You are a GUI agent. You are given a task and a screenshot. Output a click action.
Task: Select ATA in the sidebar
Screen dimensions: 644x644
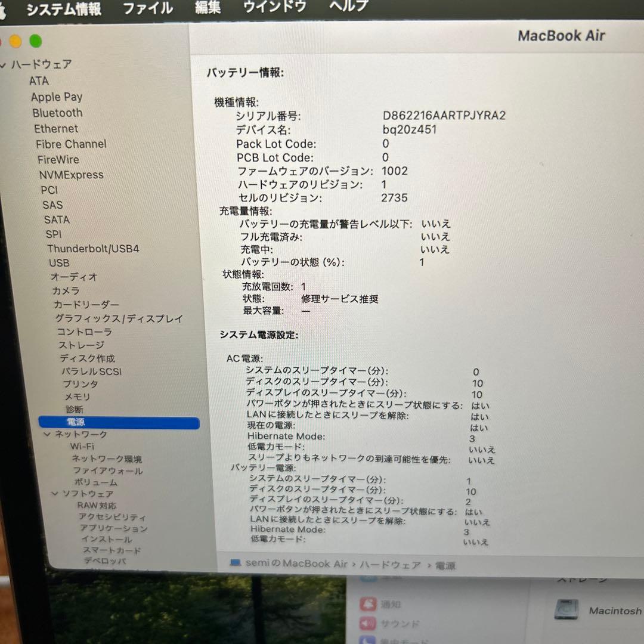click(x=39, y=81)
